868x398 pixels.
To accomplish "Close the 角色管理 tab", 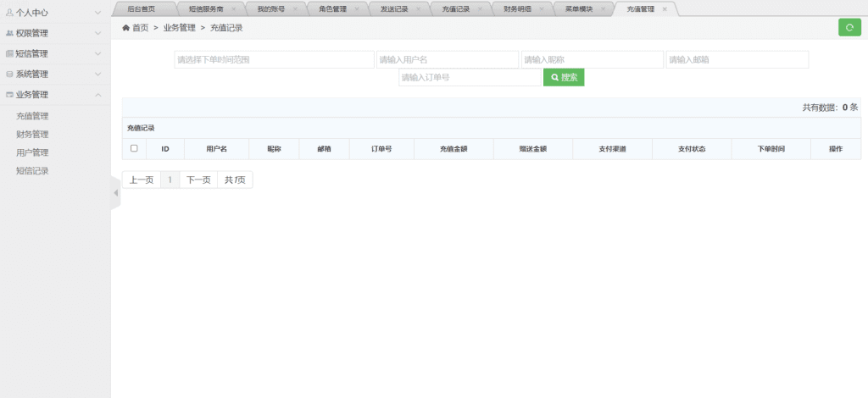I will [356, 9].
